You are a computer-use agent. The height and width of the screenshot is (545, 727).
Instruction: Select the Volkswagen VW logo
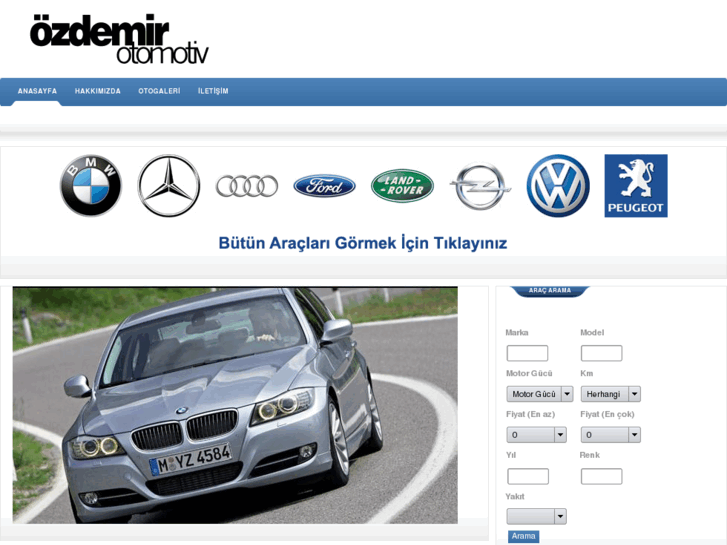click(558, 186)
